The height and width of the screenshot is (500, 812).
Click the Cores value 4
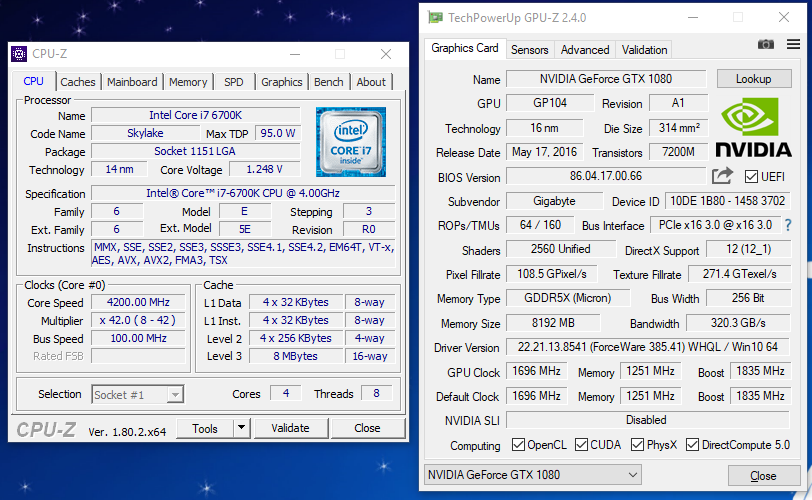tap(286, 393)
